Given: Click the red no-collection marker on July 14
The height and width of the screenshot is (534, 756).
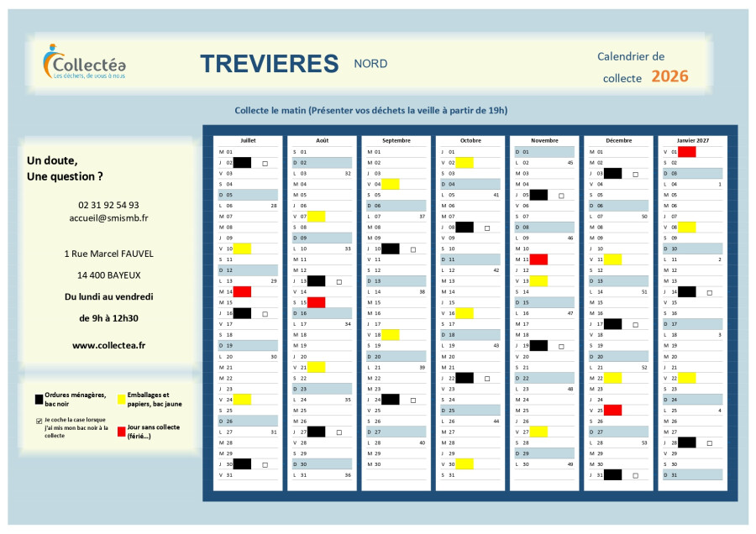Looking at the screenshot, I should 242,291.
